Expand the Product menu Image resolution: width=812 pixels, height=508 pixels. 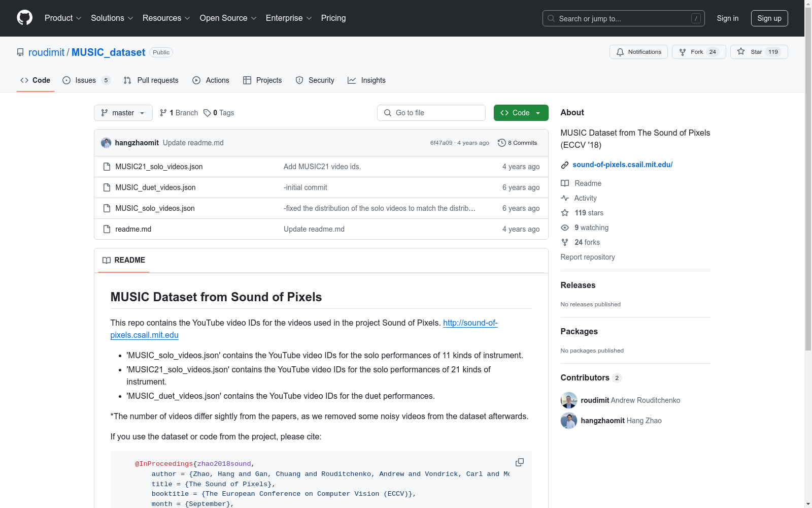[x=63, y=18]
